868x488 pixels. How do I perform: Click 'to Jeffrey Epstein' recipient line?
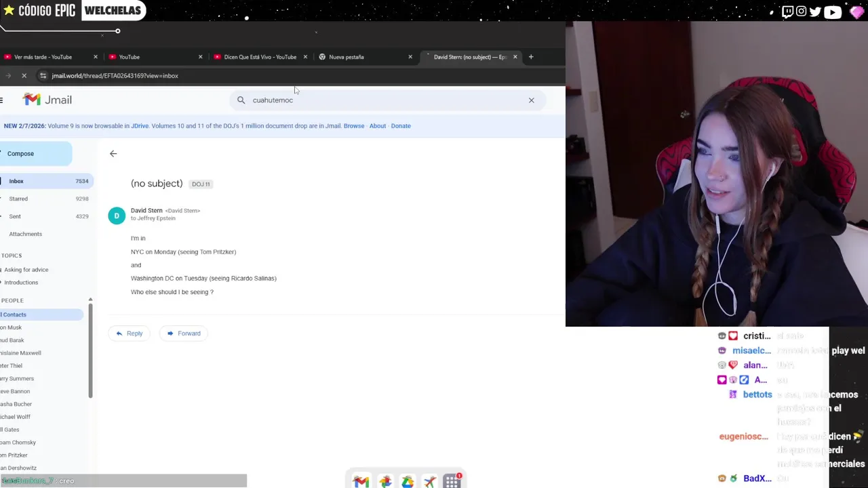click(x=153, y=218)
